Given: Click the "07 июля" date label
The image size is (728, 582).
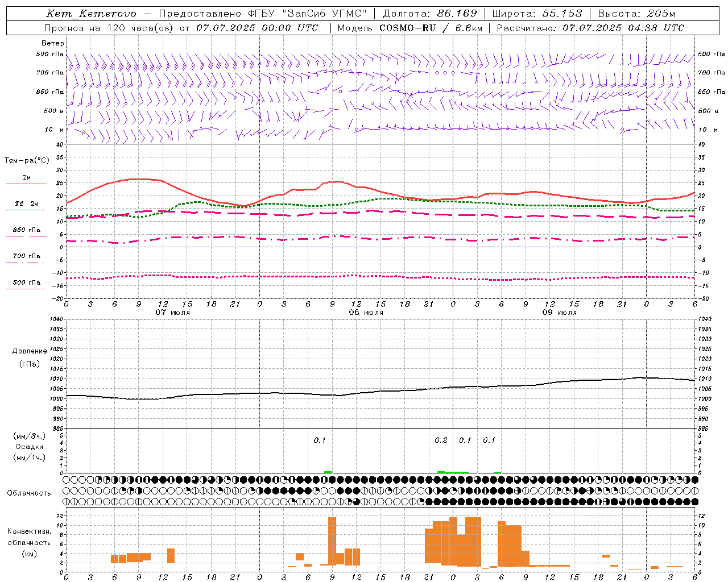Looking at the screenshot, I should coord(173,313).
